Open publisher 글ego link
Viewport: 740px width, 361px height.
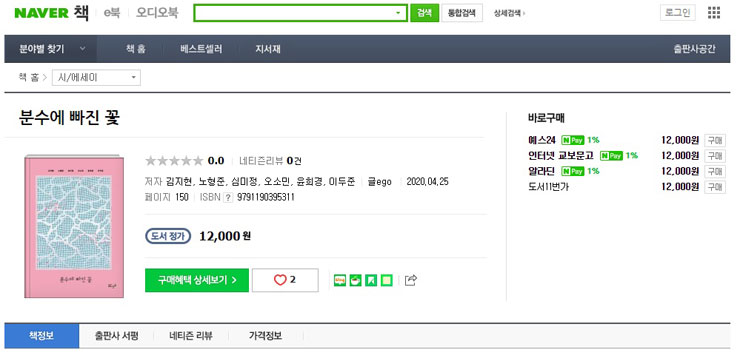pos(380,182)
